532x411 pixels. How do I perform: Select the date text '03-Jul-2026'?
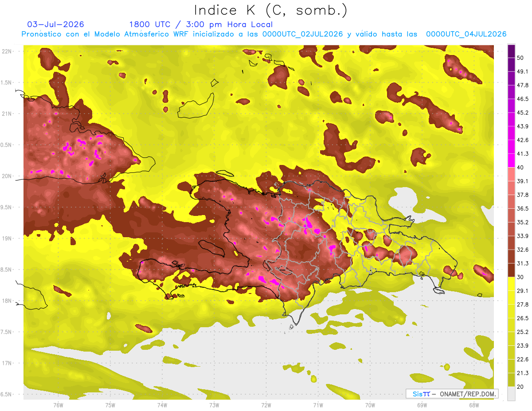tap(56, 24)
